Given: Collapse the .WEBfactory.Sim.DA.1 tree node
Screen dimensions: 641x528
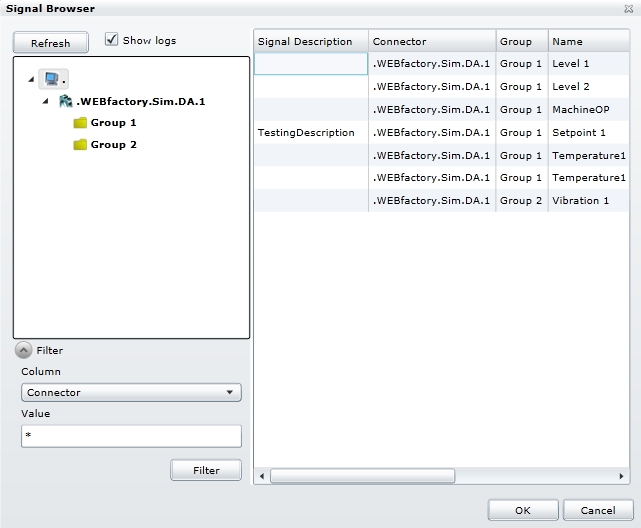Looking at the screenshot, I should point(46,101).
